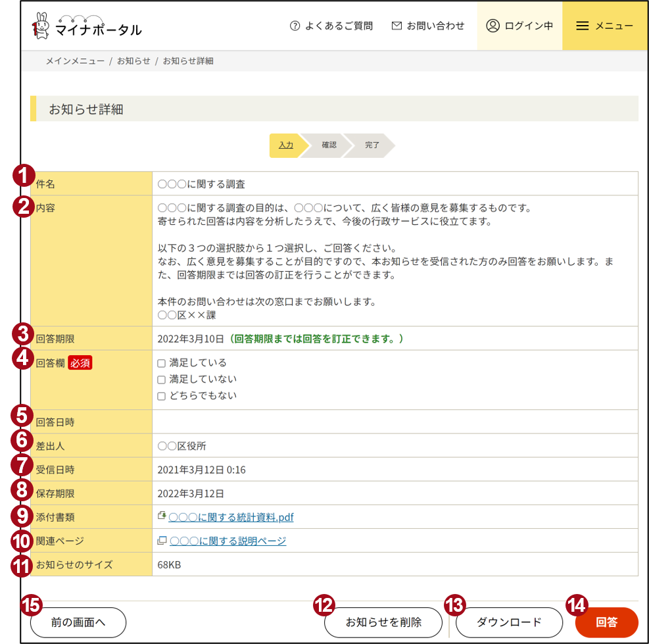This screenshot has height=644, width=649.
Task: Click the PDF attachment file icon
Action: click(162, 516)
